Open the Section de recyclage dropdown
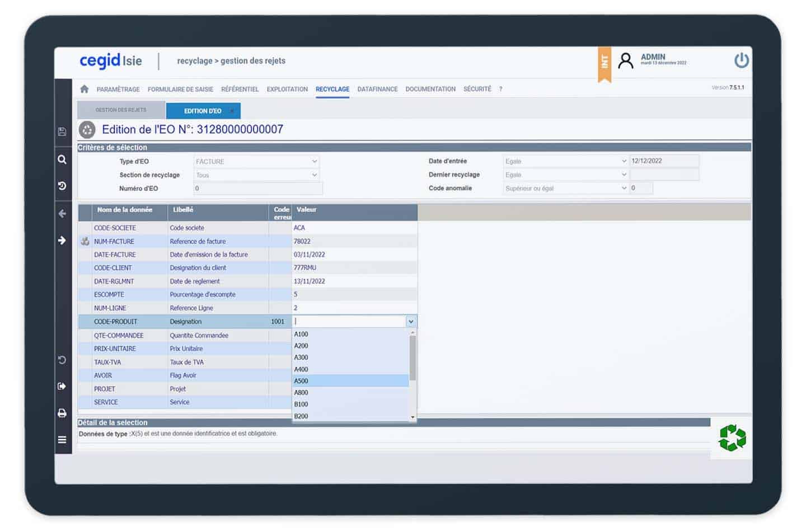Image resolution: width=806 pixels, height=532 pixels. (314, 175)
